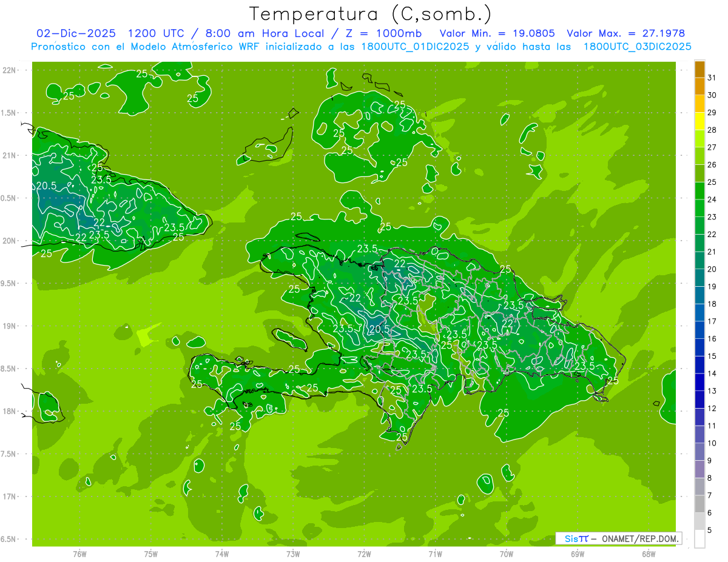Pick the lime swatch between 27 and 28
Screen dimensions: 728x562
pyautogui.click(x=699, y=139)
